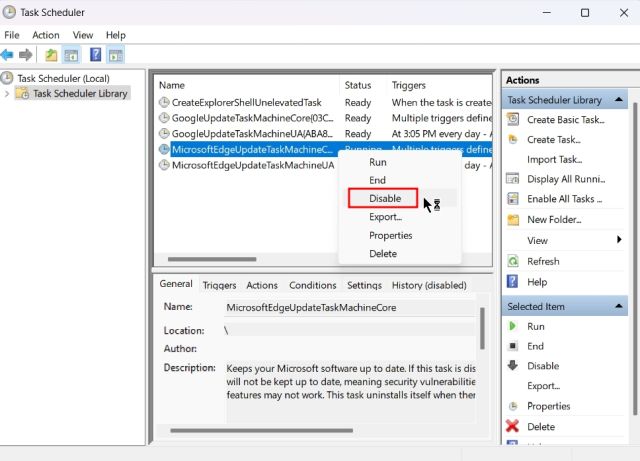The width and height of the screenshot is (640, 461).
Task: Click the details pane horizontal scrollbar
Action: [x=262, y=430]
